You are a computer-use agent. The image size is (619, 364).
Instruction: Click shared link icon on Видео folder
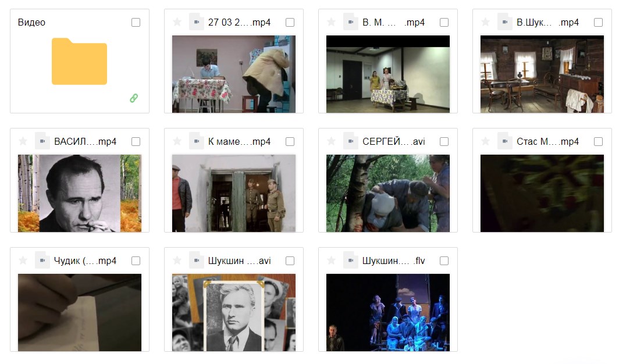tap(134, 98)
